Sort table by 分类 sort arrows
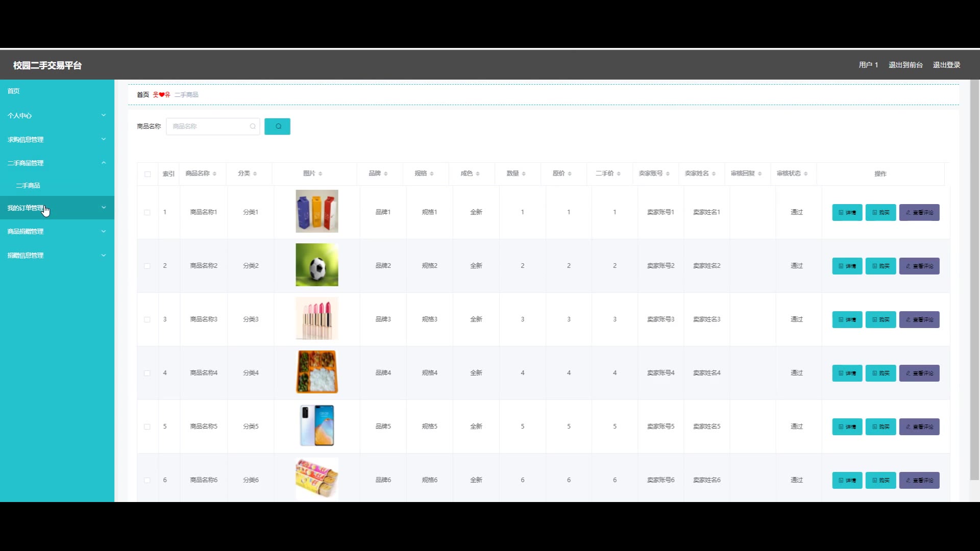 255,174
